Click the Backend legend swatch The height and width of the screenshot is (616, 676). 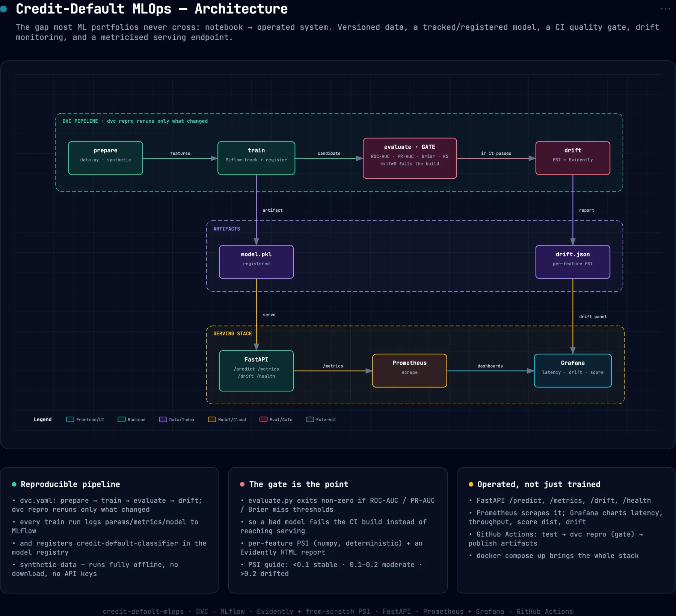[122, 419]
